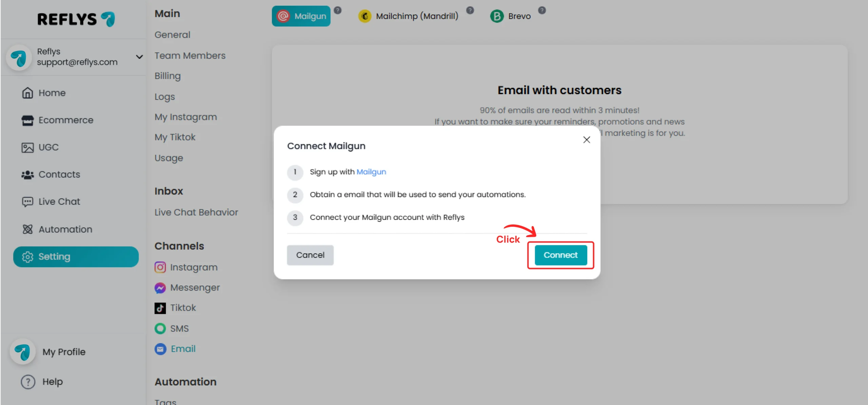This screenshot has height=405, width=868.
Task: Click the SMS channel icon
Action: click(x=160, y=328)
